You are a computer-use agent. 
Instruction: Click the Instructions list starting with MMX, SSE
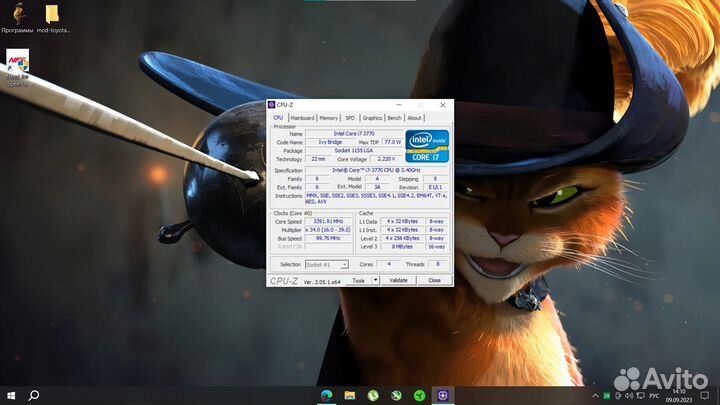click(376, 198)
